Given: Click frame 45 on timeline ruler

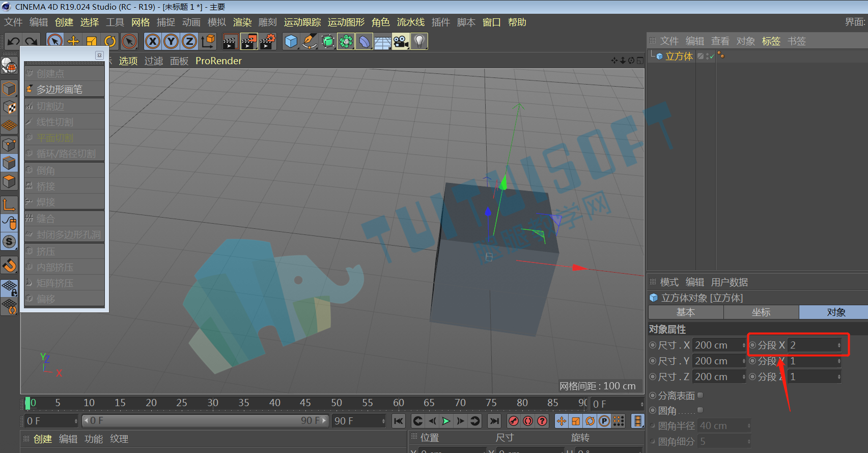Looking at the screenshot, I should point(305,403).
